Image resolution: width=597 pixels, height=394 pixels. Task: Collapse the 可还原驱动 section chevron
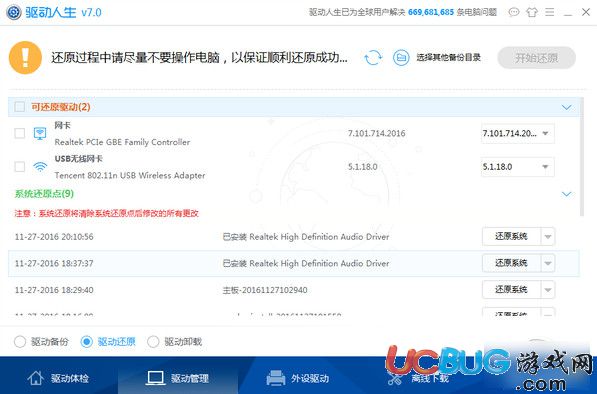567,107
